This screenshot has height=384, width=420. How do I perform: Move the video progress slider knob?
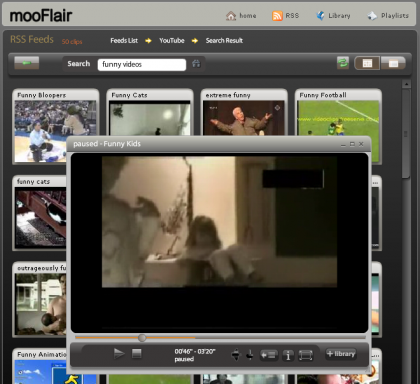click(142, 338)
